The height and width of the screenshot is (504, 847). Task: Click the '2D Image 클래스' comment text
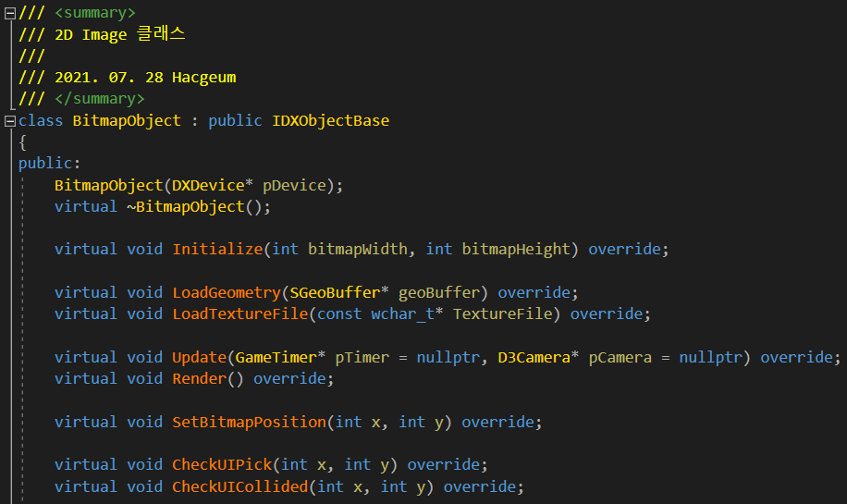point(120,34)
